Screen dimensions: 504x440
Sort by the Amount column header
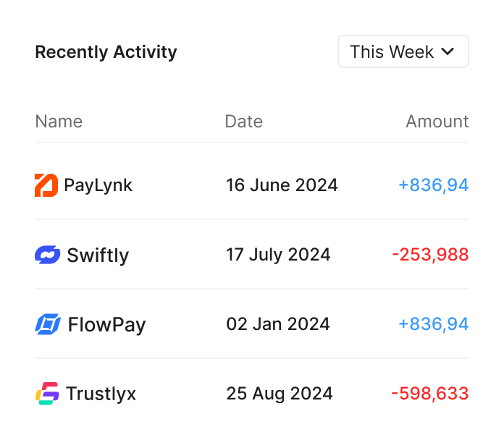coord(437,122)
